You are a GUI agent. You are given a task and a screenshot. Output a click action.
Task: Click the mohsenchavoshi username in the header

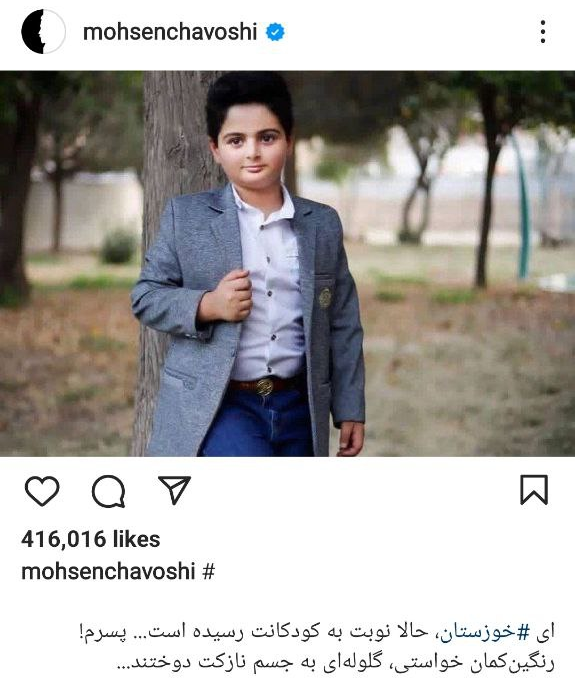(170, 32)
